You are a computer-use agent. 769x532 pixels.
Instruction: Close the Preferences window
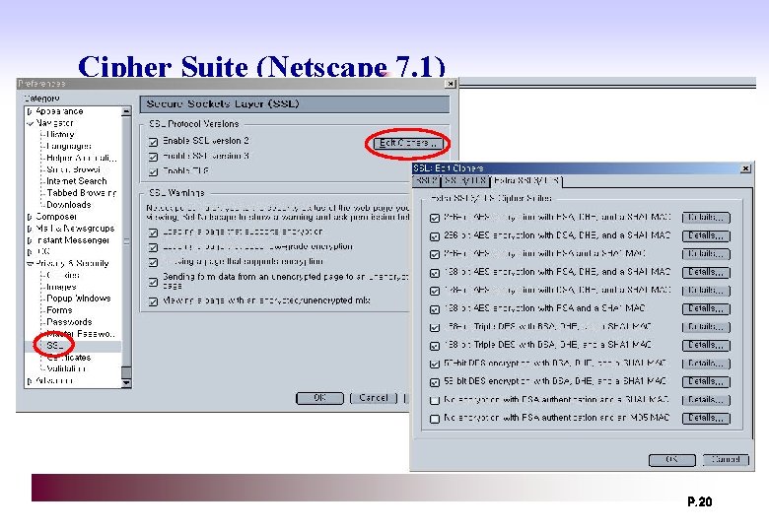pyautogui.click(x=451, y=84)
